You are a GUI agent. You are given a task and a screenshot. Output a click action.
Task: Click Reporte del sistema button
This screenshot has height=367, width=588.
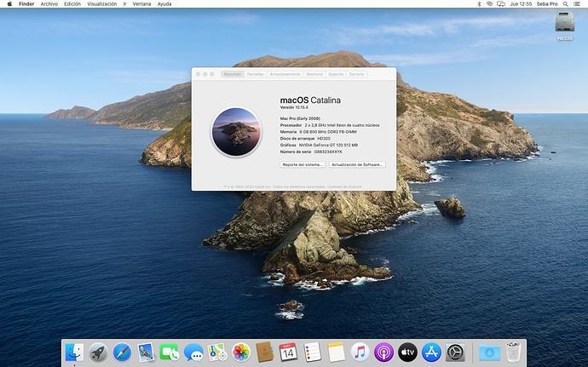[x=303, y=164]
